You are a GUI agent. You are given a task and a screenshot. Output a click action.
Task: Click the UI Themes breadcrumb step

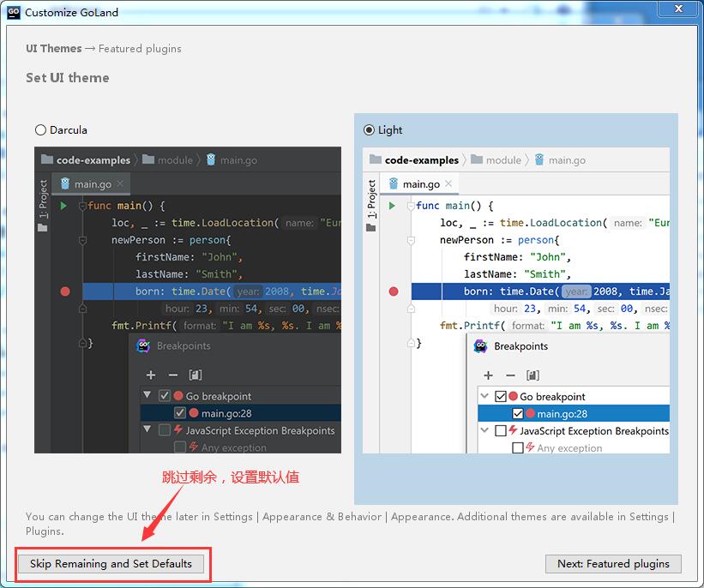click(54, 49)
